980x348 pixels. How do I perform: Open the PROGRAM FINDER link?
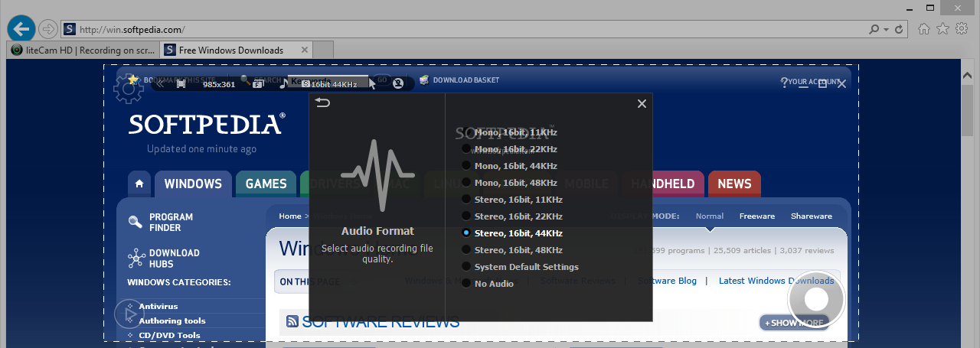click(171, 223)
